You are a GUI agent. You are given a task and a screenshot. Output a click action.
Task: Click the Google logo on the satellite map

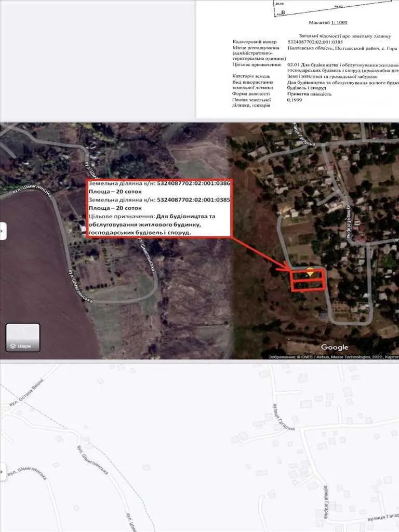335,347
